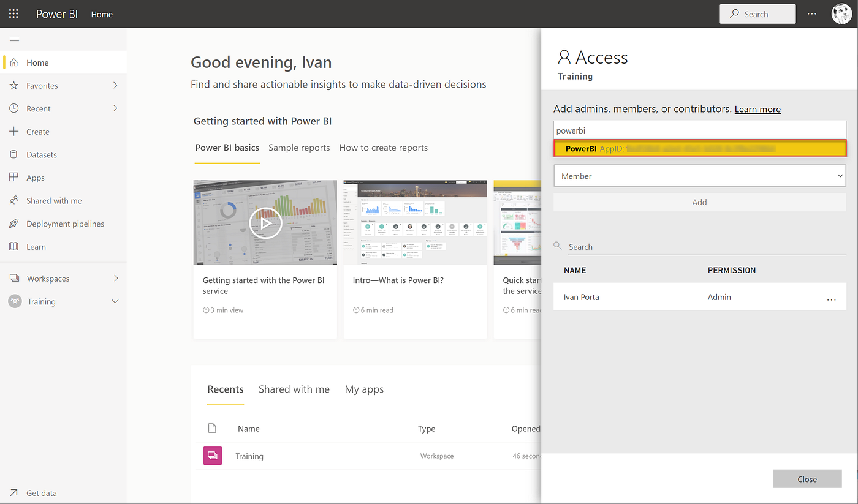Open the app launcher waffle menu
The image size is (858, 504).
click(x=13, y=13)
